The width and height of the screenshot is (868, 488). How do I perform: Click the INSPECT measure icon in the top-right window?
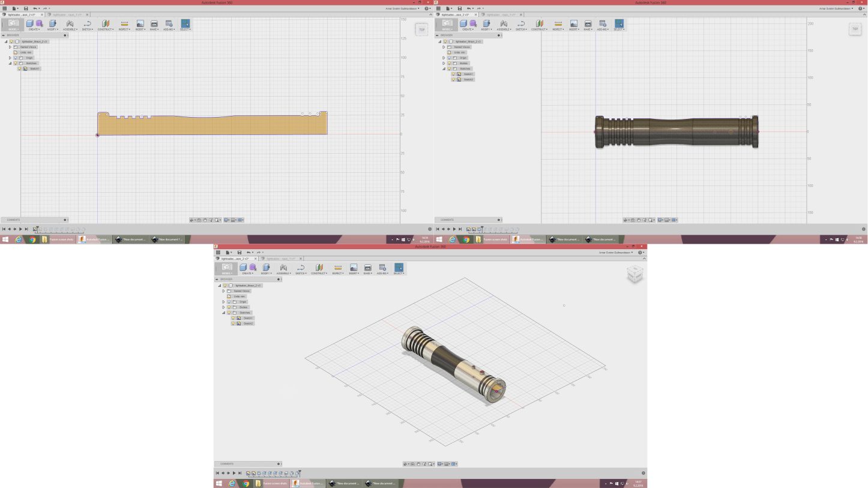(558, 23)
